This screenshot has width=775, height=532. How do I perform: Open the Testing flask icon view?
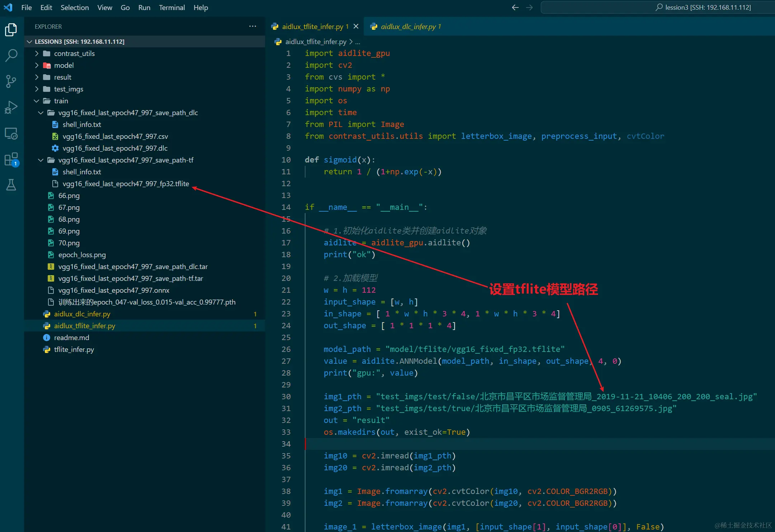point(11,185)
